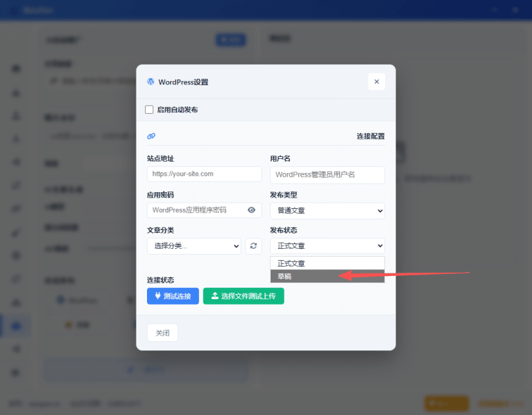This screenshot has width=532, height=415.
Task: Close the WordPress settings dialog with X
Action: point(376,82)
